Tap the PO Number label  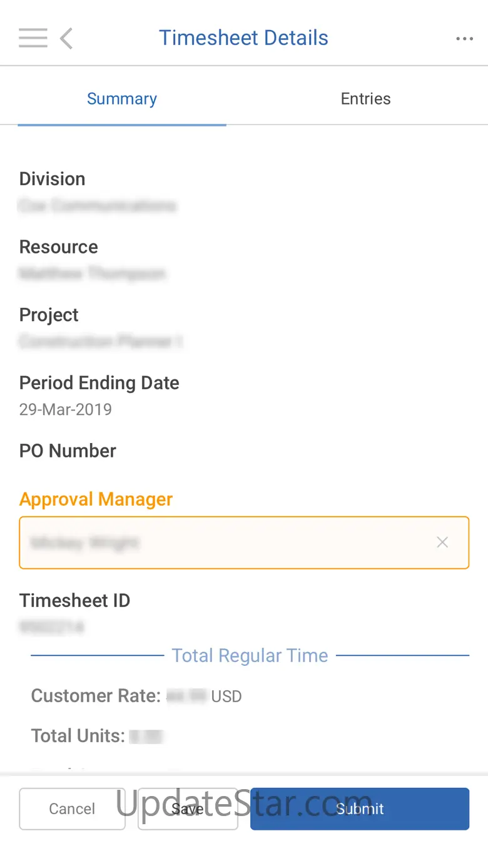coord(68,451)
